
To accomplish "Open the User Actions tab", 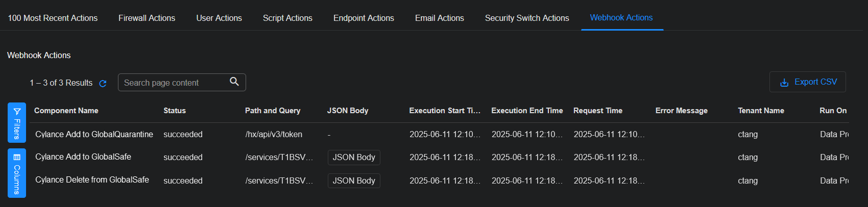I will pos(219,18).
